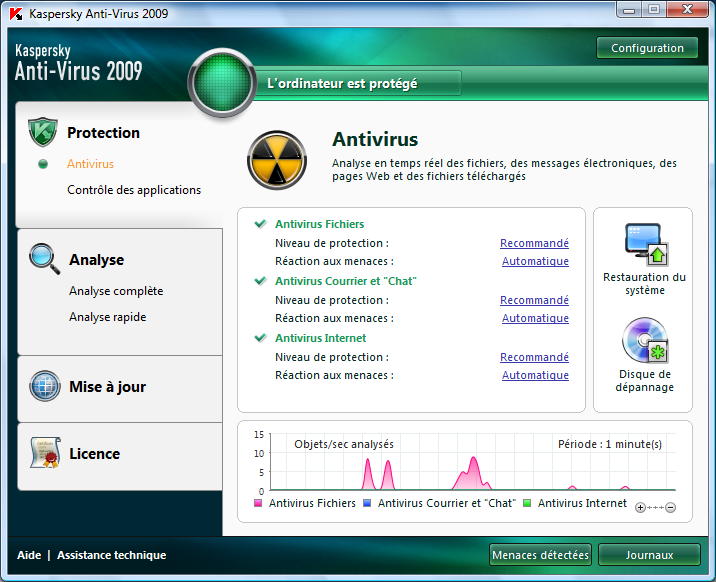The width and height of the screenshot is (716, 582).
Task: Click the Protection shield icon
Action: (42, 132)
